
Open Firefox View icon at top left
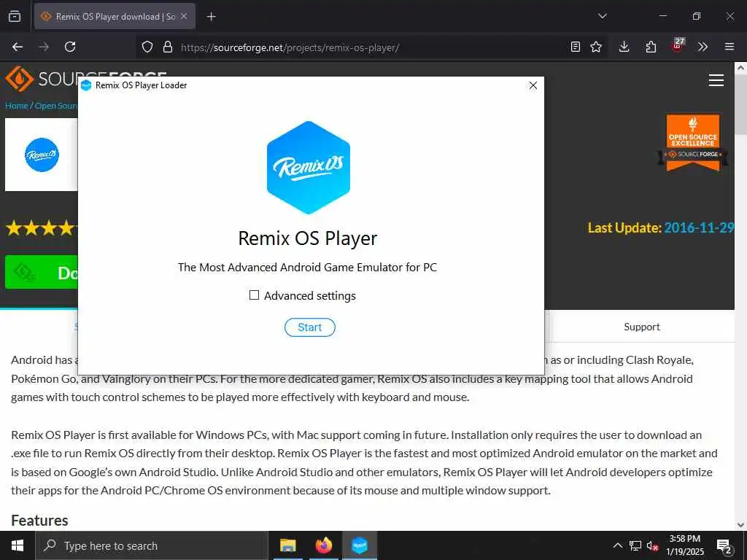15,17
